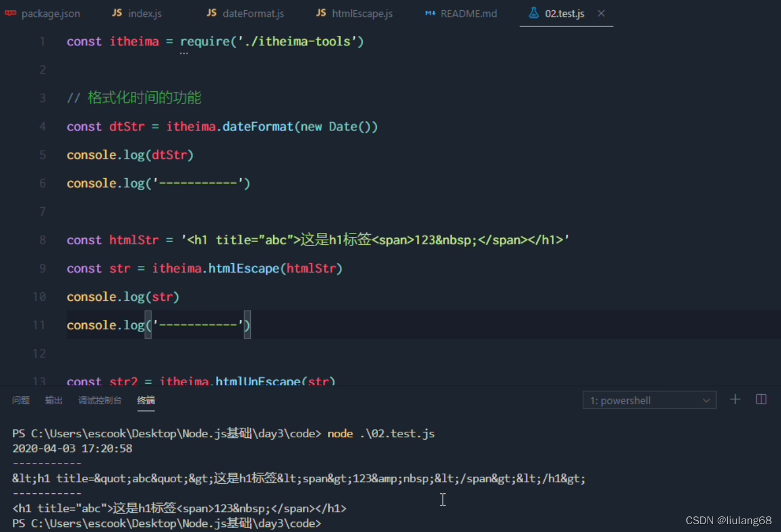The height and width of the screenshot is (532, 781).
Task: Click 'dateFormat' on line 4
Action: 258,127
